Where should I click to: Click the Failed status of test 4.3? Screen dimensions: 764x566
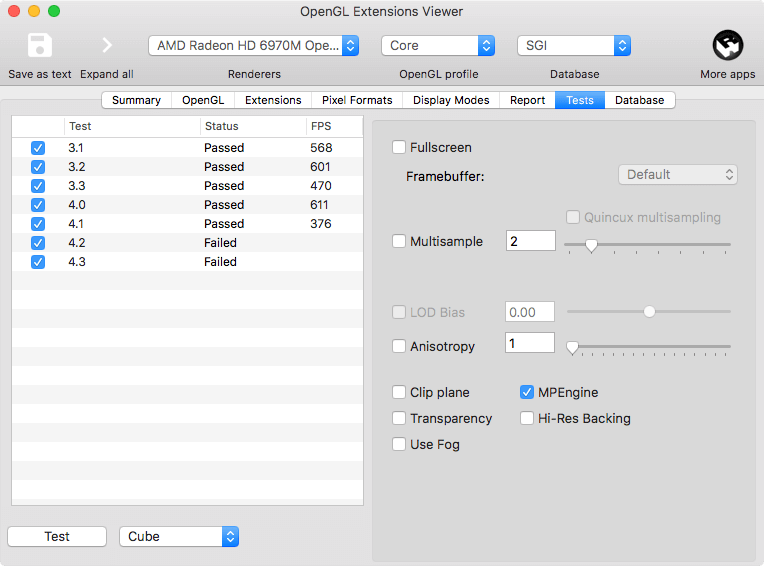pos(220,262)
